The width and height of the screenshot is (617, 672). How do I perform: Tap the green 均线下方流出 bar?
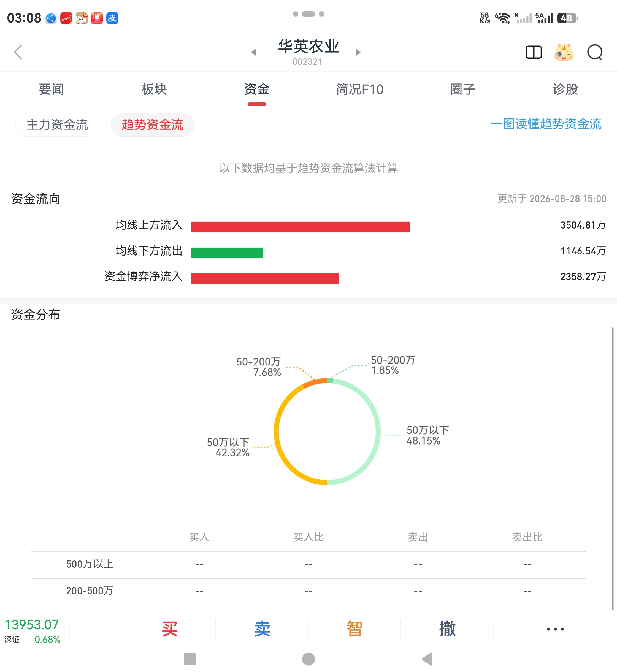coord(227,253)
